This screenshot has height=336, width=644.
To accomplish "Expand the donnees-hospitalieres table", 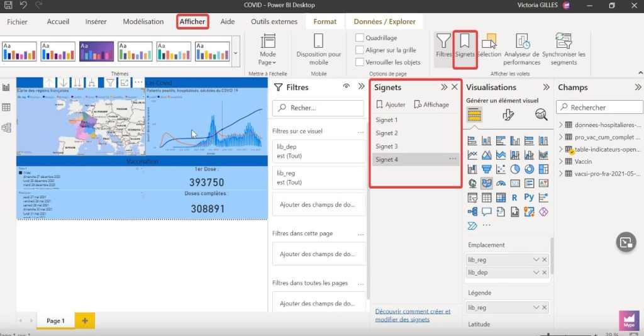I will pos(561,125).
